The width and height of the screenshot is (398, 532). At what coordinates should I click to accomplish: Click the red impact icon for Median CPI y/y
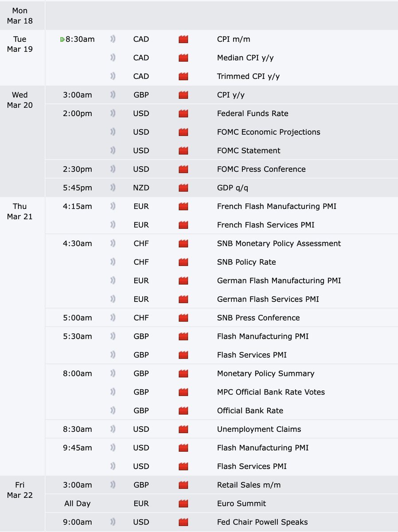[183, 58]
